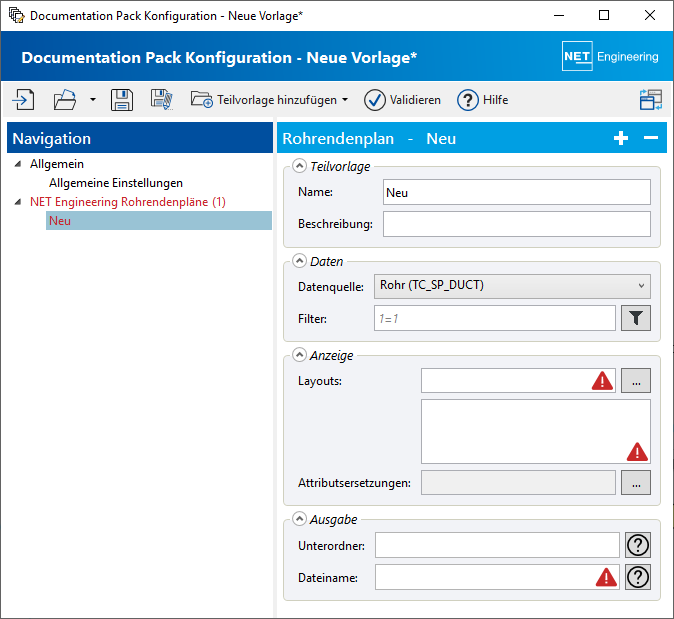Collapse the Teilvorlage section
Viewport: 674px width, 619px height.
(x=299, y=167)
